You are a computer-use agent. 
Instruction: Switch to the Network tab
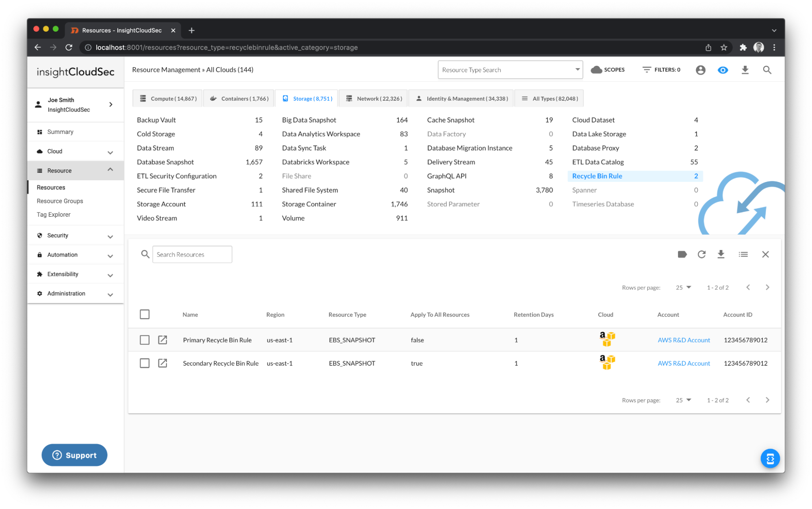coord(374,99)
